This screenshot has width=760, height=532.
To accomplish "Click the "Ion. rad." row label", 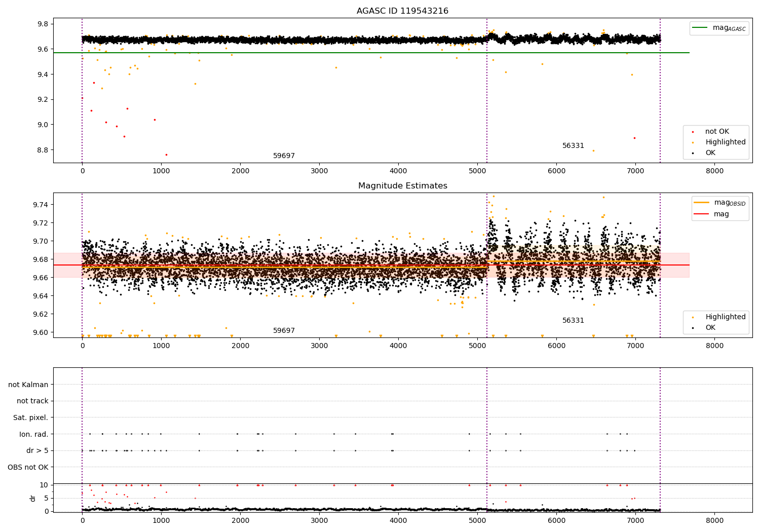I will pyautogui.click(x=34, y=434).
